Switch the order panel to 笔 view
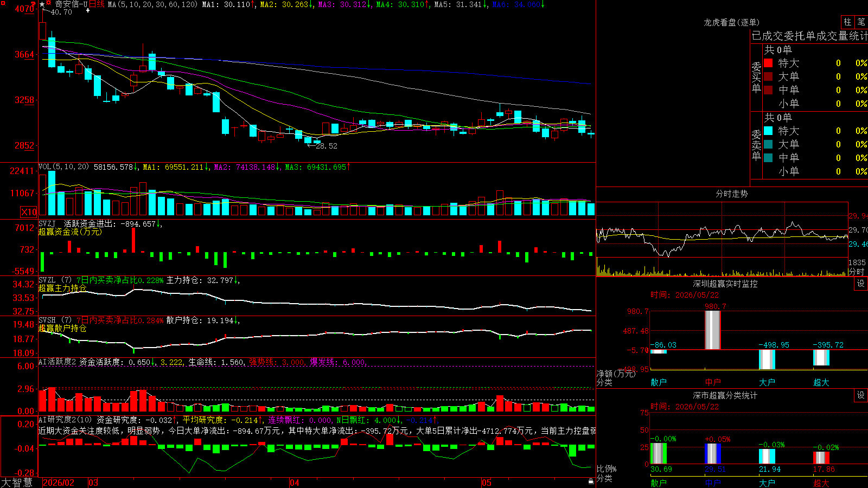The width and height of the screenshot is (868, 488). click(x=861, y=22)
